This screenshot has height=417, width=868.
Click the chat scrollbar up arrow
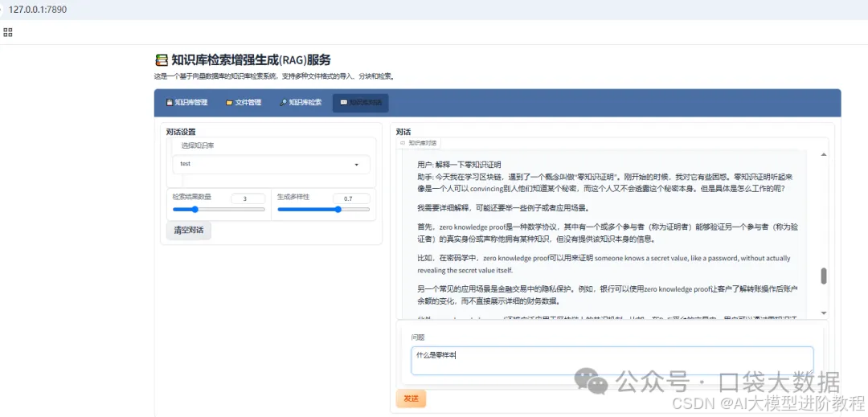click(x=824, y=154)
